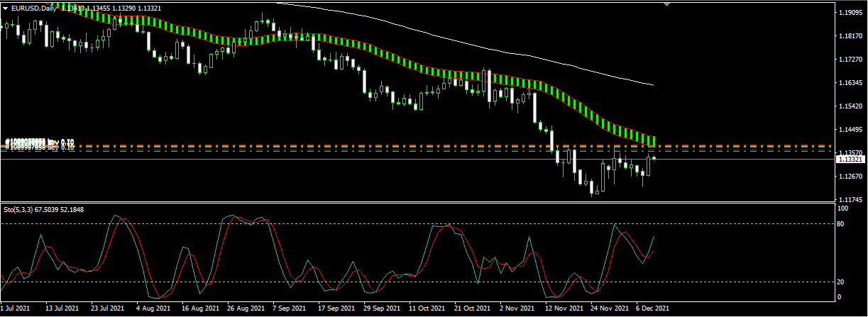Click the small marker beside the latest candle
Image resolution: width=868 pixels, height=317 pixels.
pyautogui.click(x=654, y=157)
